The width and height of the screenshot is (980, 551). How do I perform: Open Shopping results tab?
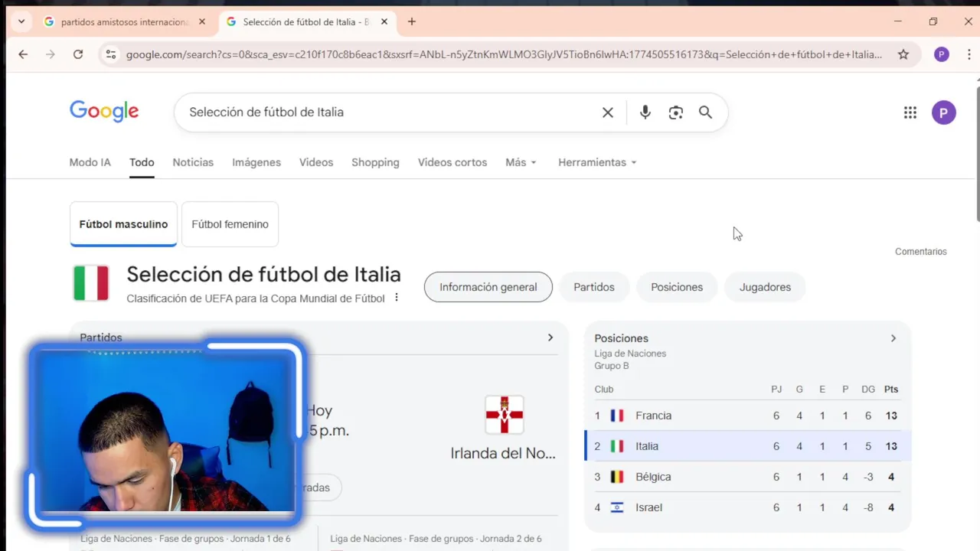pos(375,162)
